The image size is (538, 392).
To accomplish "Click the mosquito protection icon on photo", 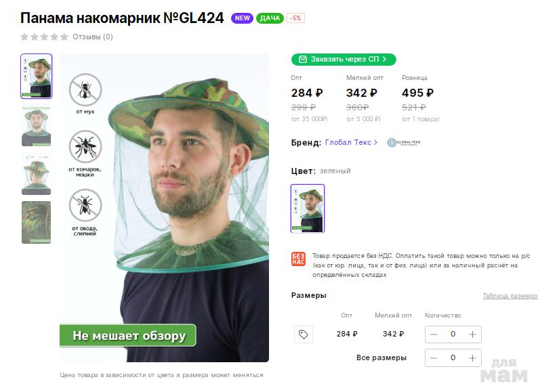I will point(85,146).
